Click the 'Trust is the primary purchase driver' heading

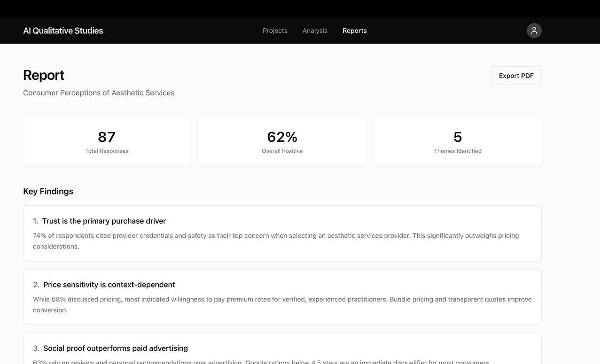tap(104, 221)
